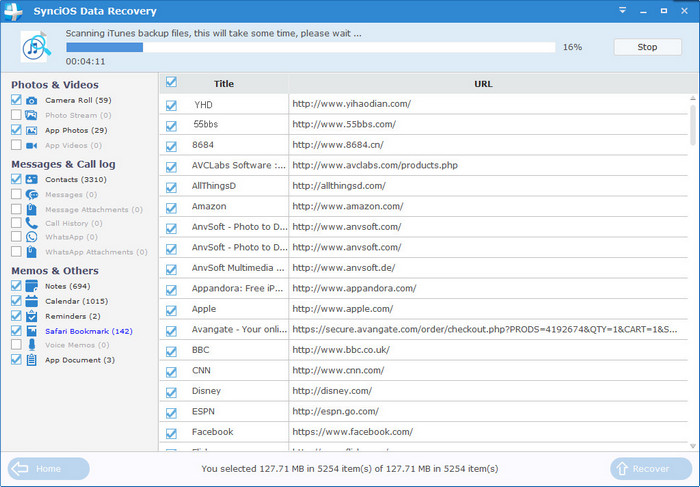Click the Camera Roll camera icon
Screen dimensions: 700x487
(31, 100)
